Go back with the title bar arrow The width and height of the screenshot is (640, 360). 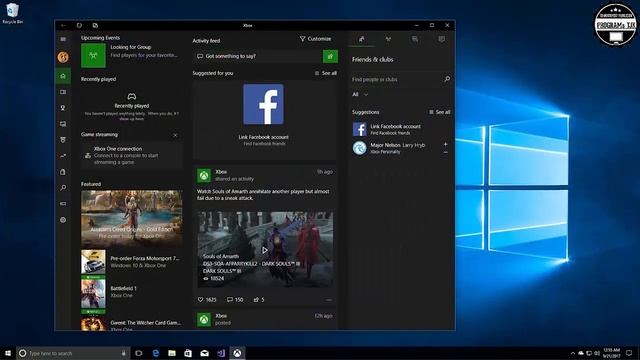coord(63,25)
